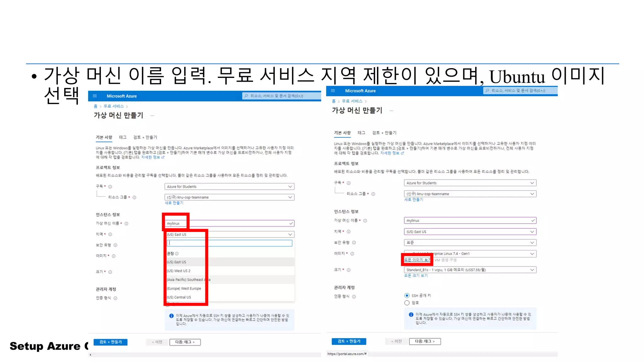Click 다음: 태그 button in left portal
This screenshot has width=644, height=362.
coord(185,342)
